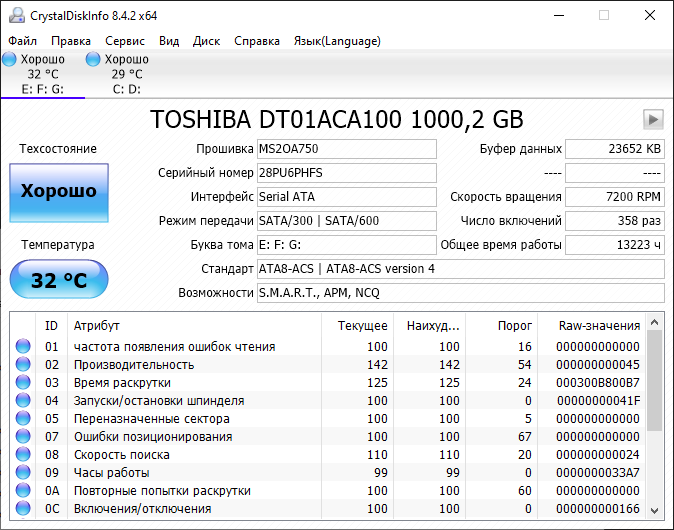Click status circle for attribute 09 Часы работы
The height and width of the screenshot is (530, 674).
[x=23, y=473]
